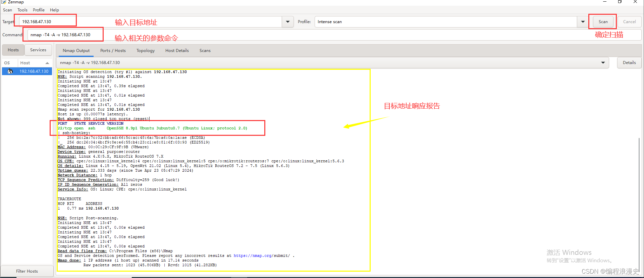This screenshot has height=278, width=644.
Task: Open the Scans tab
Action: point(205,51)
